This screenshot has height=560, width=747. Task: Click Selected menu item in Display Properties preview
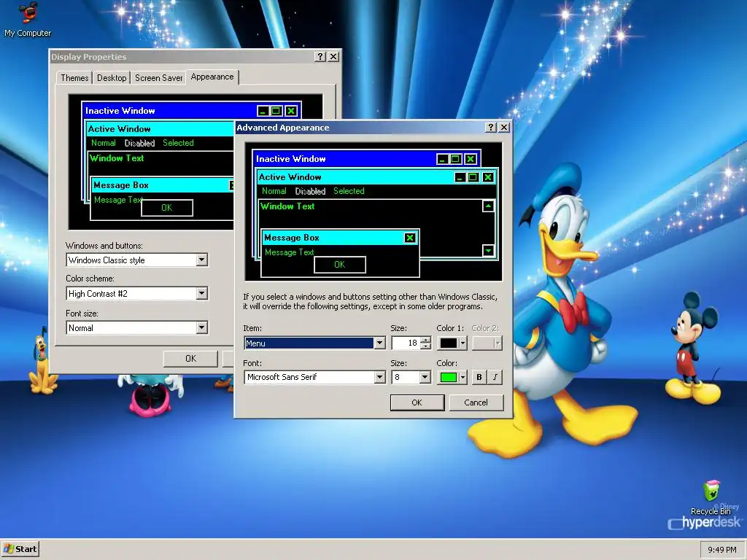pos(178,143)
